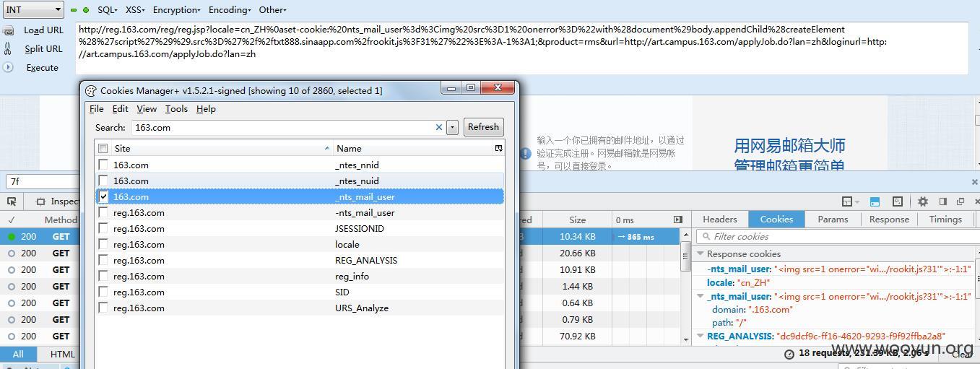Click the column picker icon in cookie list
980x369 pixels.
pyautogui.click(x=498, y=148)
